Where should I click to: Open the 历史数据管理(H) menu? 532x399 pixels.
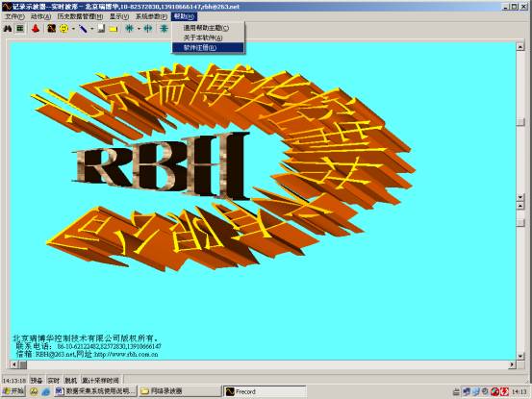click(x=80, y=16)
